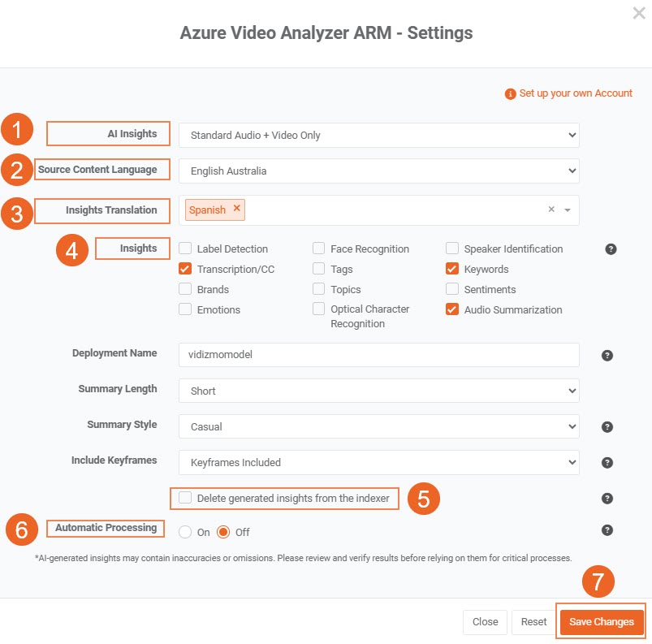Uncheck the Transcription/CC checkbox

[185, 269]
